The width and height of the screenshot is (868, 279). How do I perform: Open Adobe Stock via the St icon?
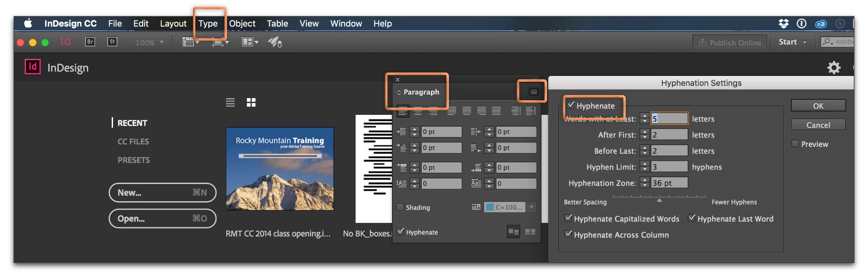pos(112,42)
